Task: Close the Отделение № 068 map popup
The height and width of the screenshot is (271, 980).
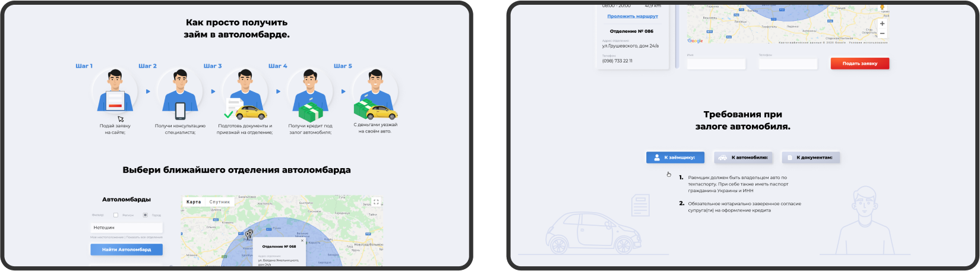Action: [302, 241]
